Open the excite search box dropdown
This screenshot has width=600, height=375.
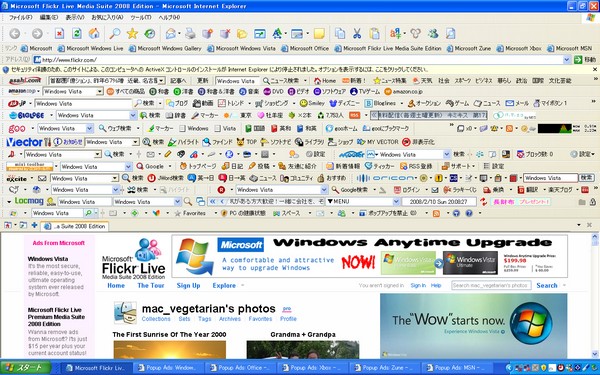pyautogui.click(x=115, y=178)
